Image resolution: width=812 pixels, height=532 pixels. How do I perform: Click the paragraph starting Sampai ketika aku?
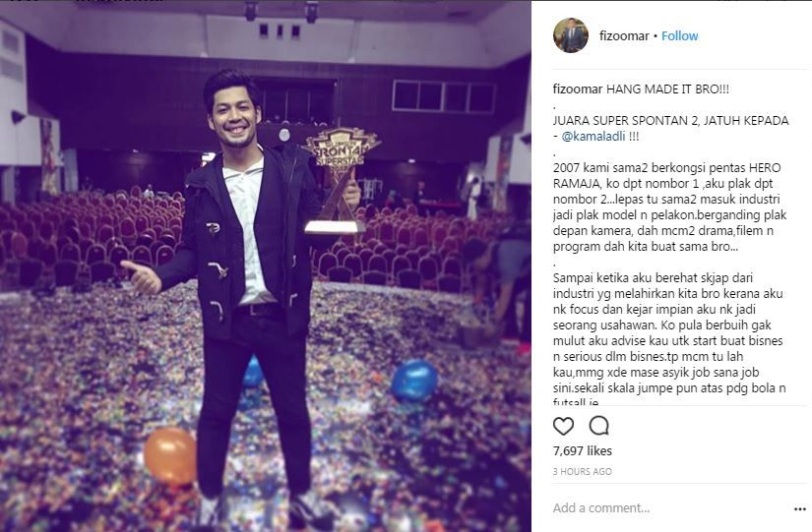click(x=669, y=339)
